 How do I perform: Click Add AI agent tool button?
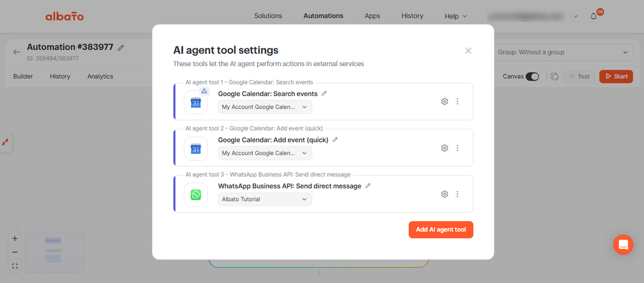click(x=441, y=229)
